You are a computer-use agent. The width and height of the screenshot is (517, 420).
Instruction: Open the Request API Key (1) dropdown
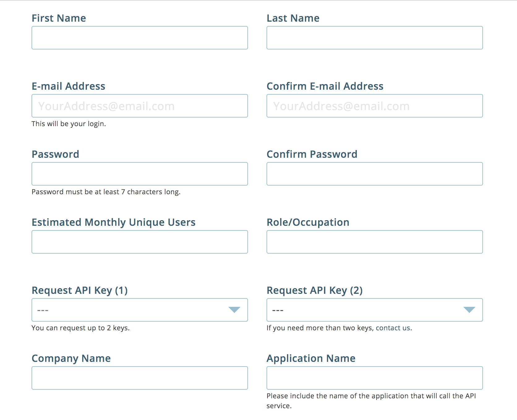point(140,310)
